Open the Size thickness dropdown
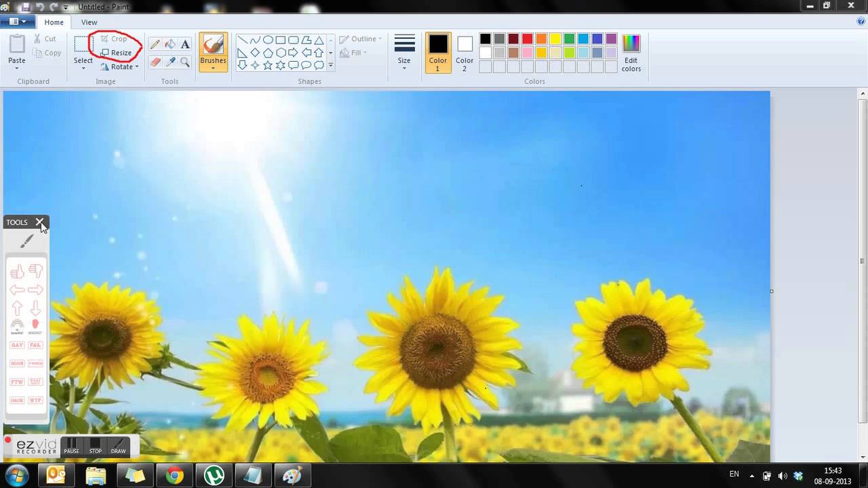Viewport: 868px width, 488px height. (x=404, y=53)
